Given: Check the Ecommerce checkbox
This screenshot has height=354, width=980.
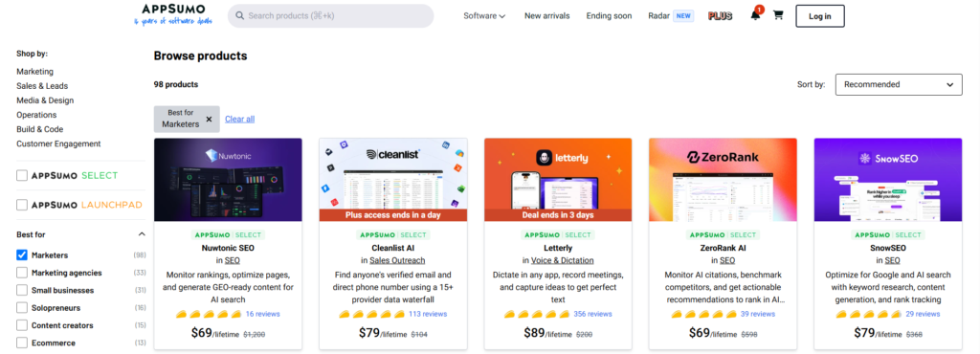Looking at the screenshot, I should [x=22, y=343].
